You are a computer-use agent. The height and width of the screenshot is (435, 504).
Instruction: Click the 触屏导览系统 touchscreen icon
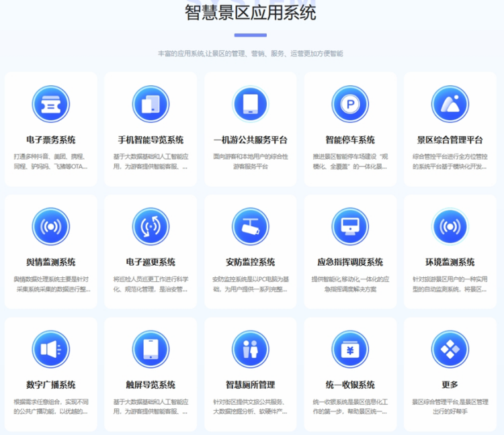(151, 350)
